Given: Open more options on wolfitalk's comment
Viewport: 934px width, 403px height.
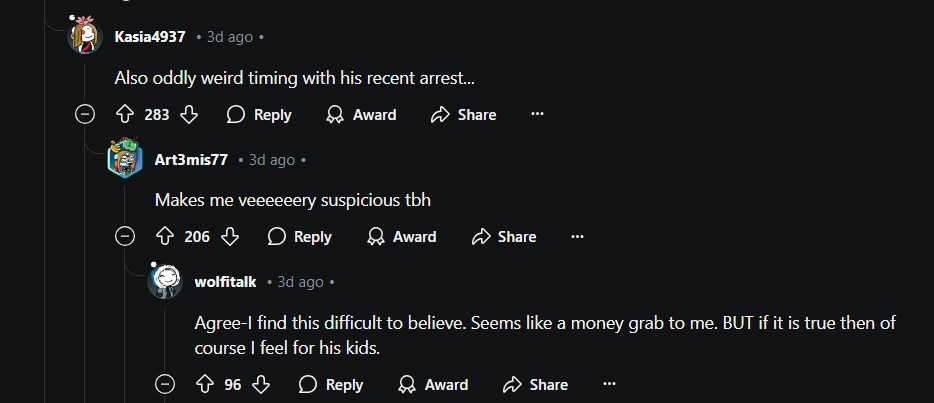Looking at the screenshot, I should [609, 384].
